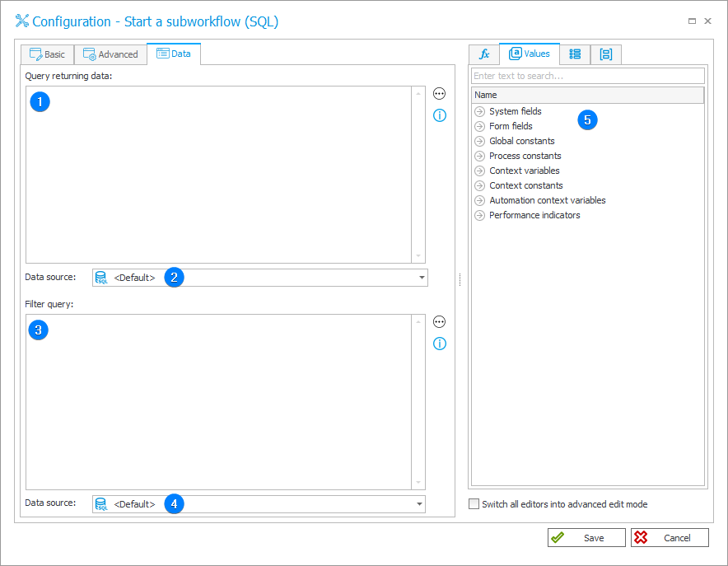Screen dimensions: 728x566
Task: Click the Save button
Action: tap(586, 538)
